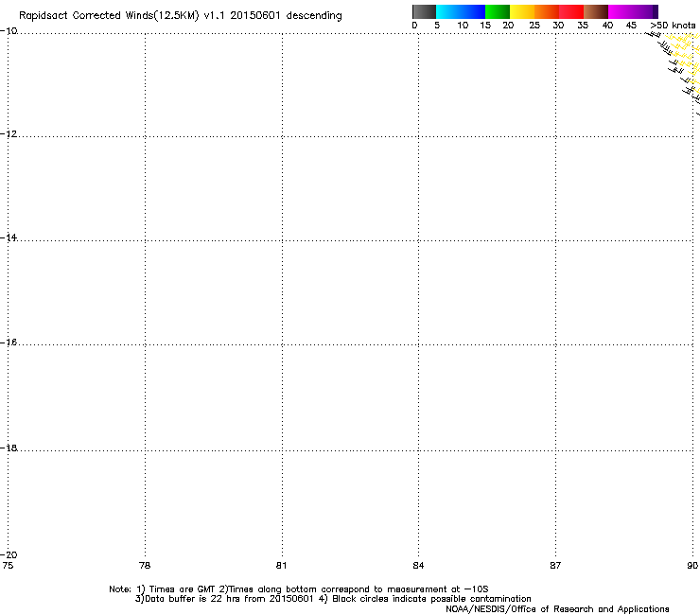The width and height of the screenshot is (700, 615).
Task: Click the '>50 knots' legend label
Action: click(673, 26)
